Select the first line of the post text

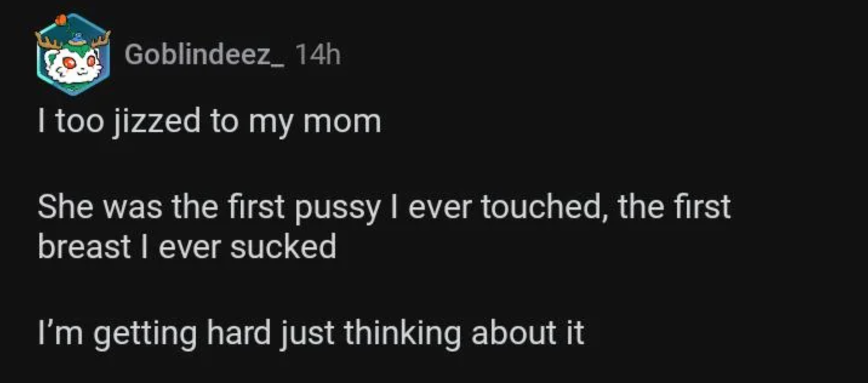pyautogui.click(x=209, y=121)
